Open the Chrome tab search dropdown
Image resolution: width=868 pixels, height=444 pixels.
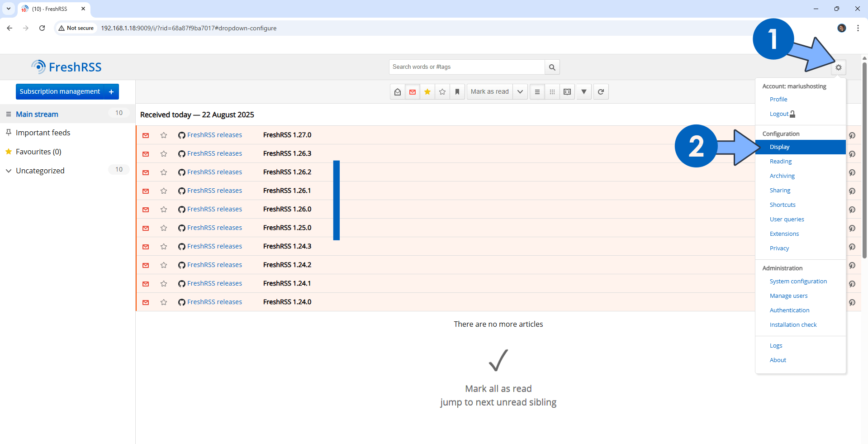[x=8, y=9]
